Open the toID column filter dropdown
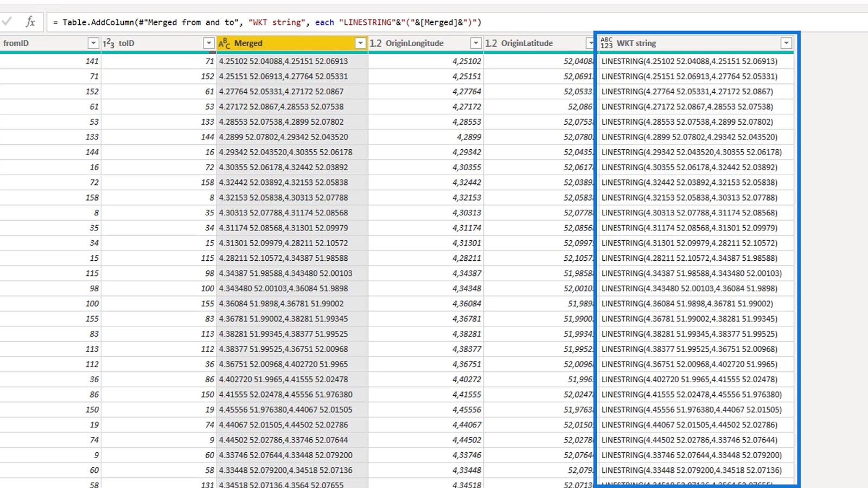Viewport: 868px width, 488px height. tap(209, 43)
